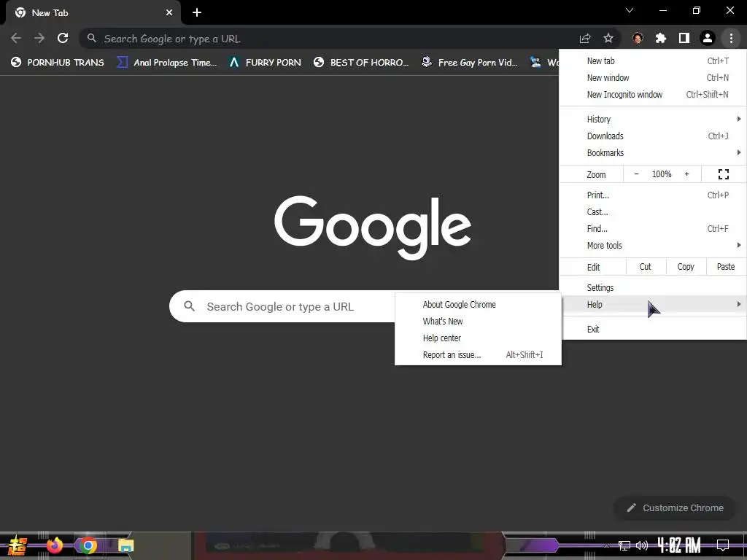Open the Extensions puzzle icon

coord(661,38)
